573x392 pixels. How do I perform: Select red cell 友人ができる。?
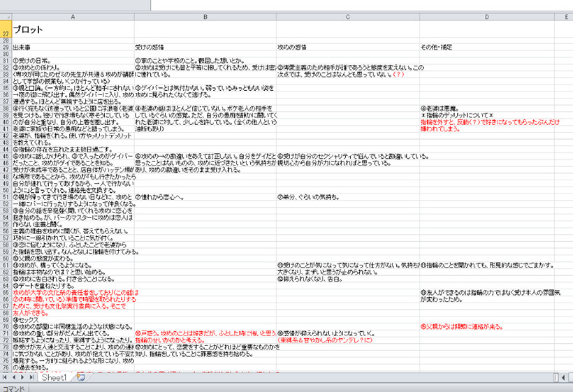pos(73,313)
